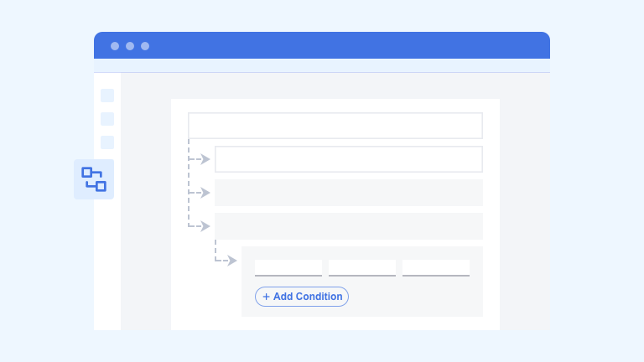Click the top wide outlined field
The height and width of the screenshot is (362, 644).
335,126
